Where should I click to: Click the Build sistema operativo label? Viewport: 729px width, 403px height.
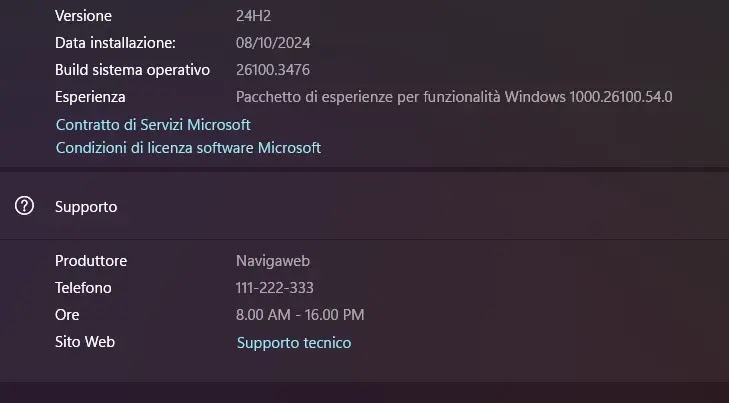tap(132, 70)
